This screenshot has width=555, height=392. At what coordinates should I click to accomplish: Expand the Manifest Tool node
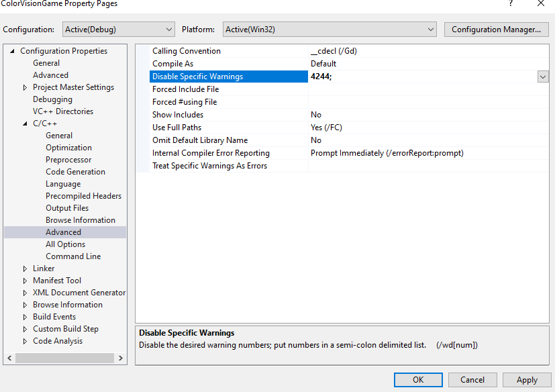point(26,281)
